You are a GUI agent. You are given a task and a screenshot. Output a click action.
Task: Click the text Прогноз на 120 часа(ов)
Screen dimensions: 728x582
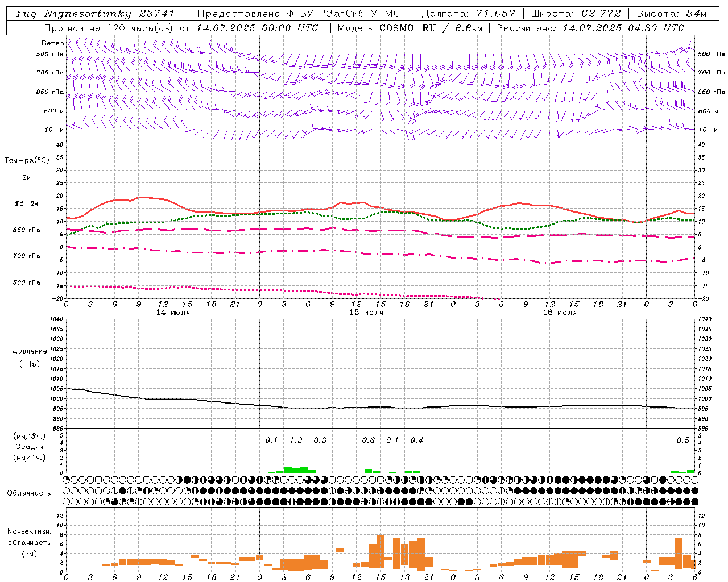point(109,28)
